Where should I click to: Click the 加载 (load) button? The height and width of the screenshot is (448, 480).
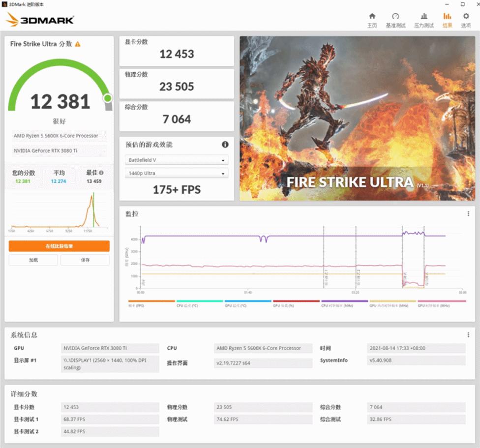coord(33,260)
